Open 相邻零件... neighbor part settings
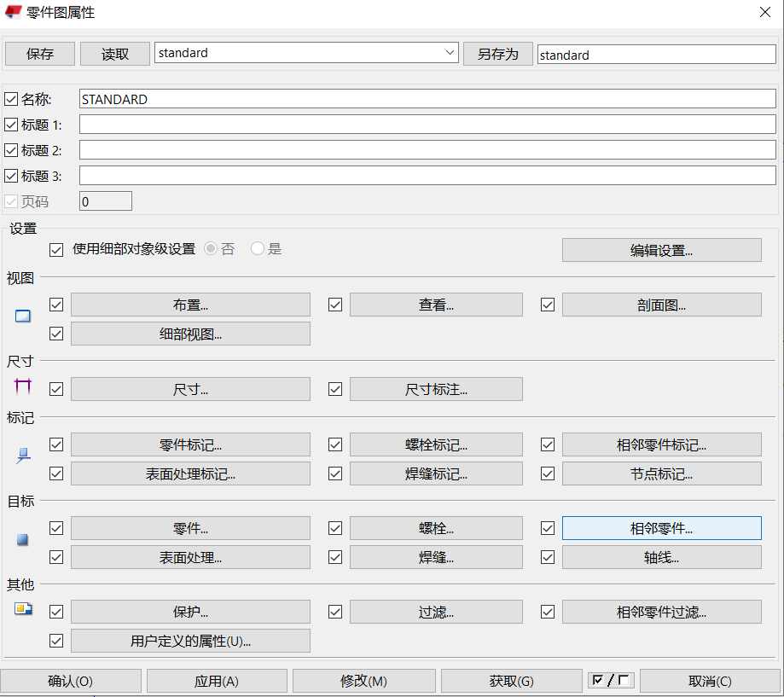Viewport: 784px width, 697px height. (661, 528)
